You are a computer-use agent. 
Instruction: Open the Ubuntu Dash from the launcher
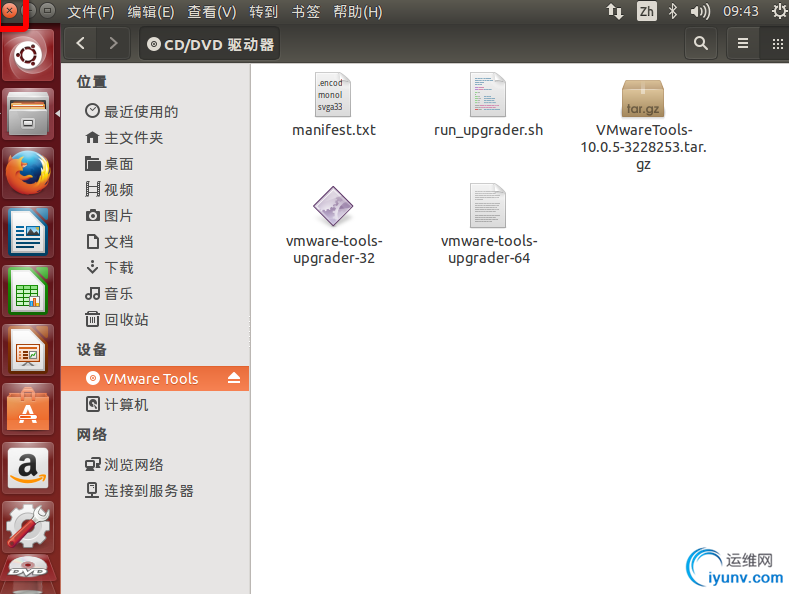[x=28, y=55]
